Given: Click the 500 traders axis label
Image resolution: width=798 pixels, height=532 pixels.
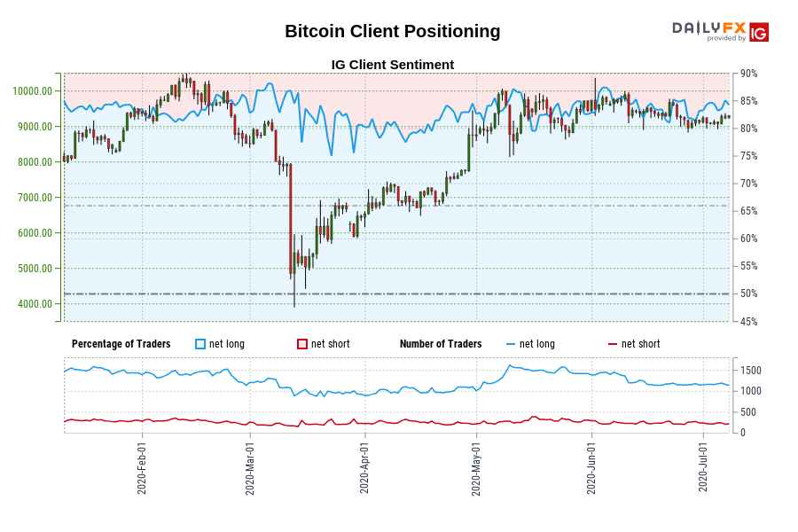Looking at the screenshot, I should (748, 412).
